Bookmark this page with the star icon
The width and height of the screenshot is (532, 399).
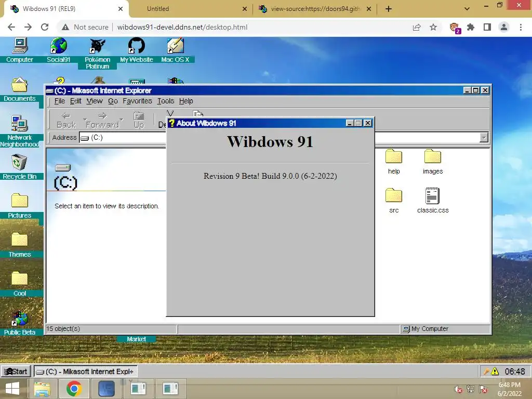click(433, 27)
